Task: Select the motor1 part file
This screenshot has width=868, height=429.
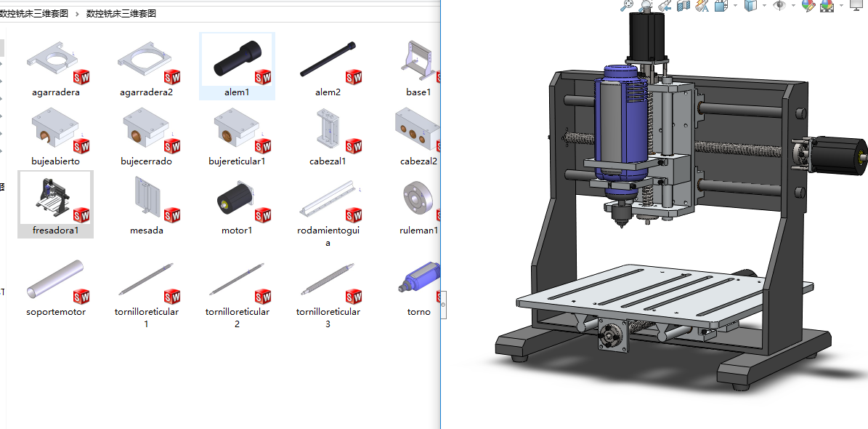Action: (237, 205)
